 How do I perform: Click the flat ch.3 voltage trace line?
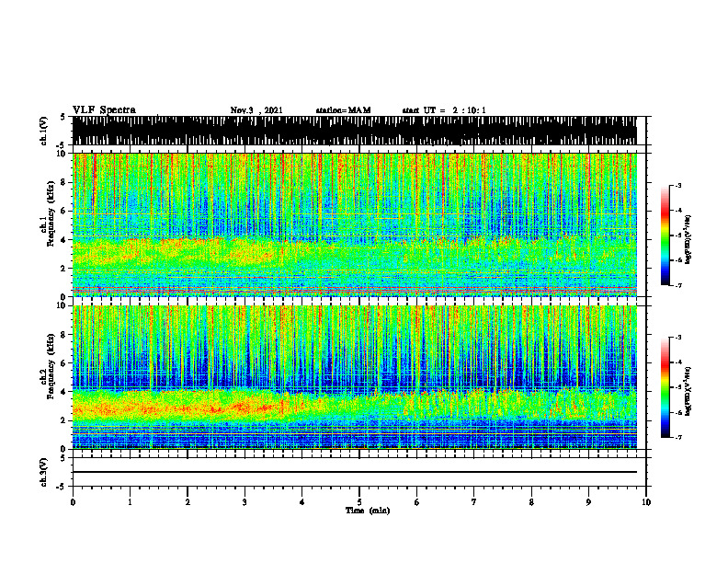click(354, 472)
